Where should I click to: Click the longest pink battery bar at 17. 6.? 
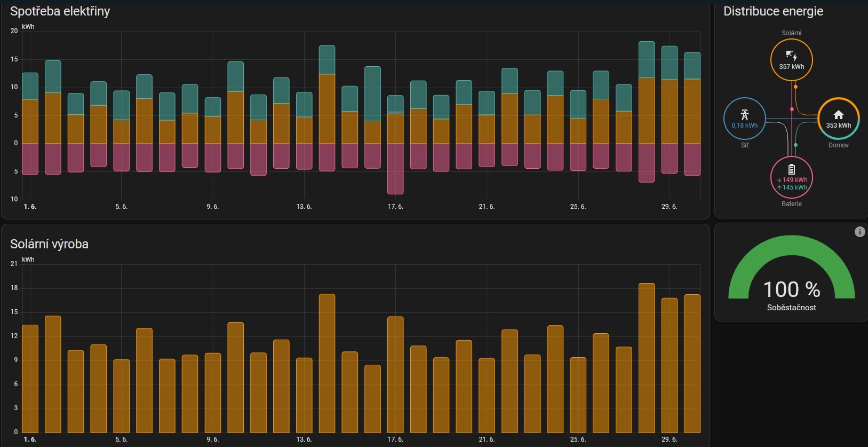(x=395, y=168)
